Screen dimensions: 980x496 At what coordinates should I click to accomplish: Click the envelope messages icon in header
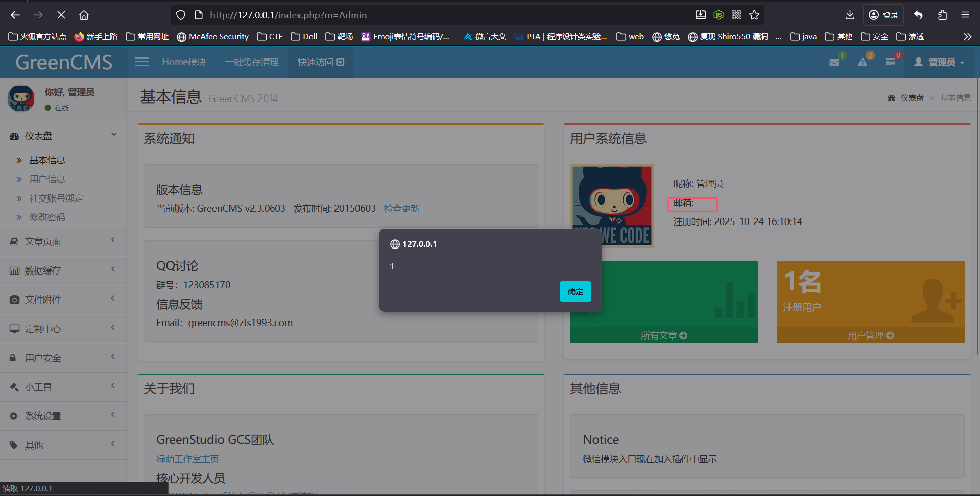pyautogui.click(x=834, y=62)
